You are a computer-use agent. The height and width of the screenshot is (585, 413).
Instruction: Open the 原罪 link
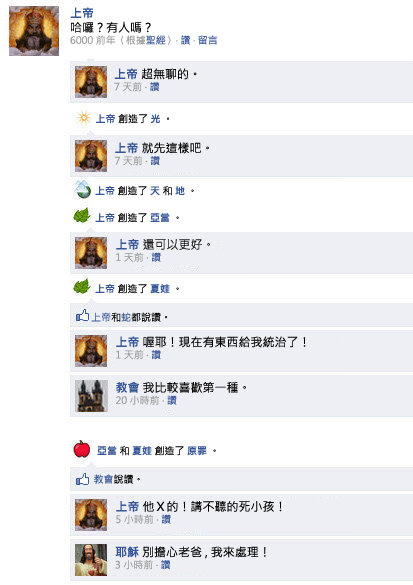pyautogui.click(x=197, y=451)
